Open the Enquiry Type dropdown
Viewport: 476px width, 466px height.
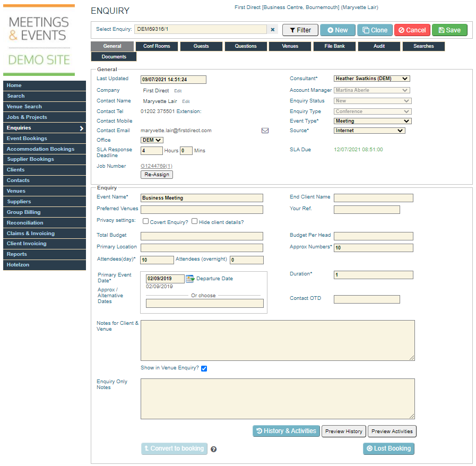pos(373,111)
